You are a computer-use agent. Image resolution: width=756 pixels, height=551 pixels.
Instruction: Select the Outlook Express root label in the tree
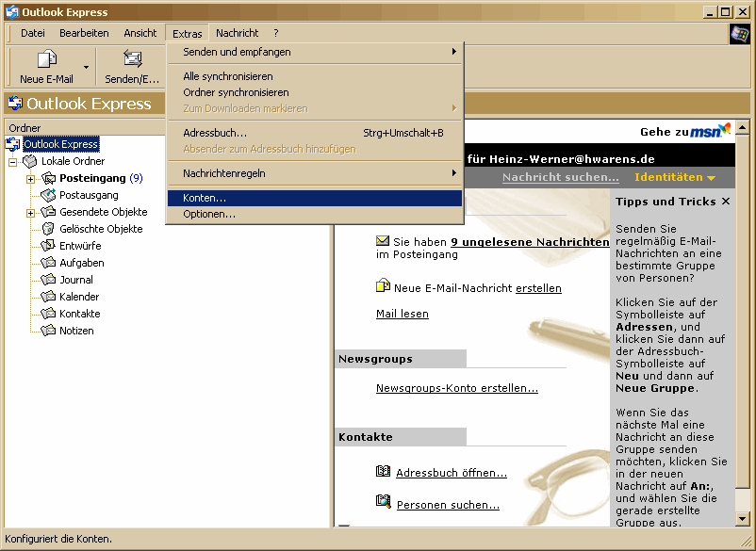[60, 144]
